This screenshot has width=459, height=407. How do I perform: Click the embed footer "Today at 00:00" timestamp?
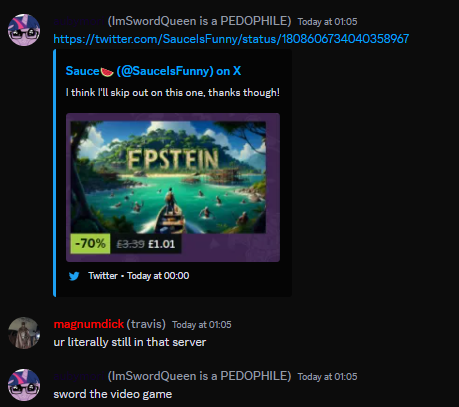pyautogui.click(x=158, y=276)
